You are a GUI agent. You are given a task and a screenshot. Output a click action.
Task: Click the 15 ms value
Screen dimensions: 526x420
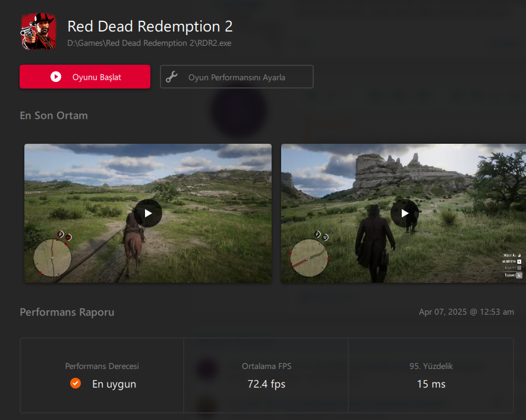point(431,384)
